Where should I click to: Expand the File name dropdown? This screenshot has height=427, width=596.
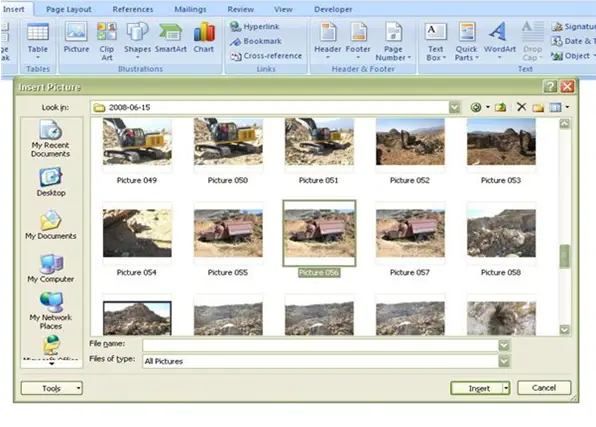pyautogui.click(x=504, y=345)
